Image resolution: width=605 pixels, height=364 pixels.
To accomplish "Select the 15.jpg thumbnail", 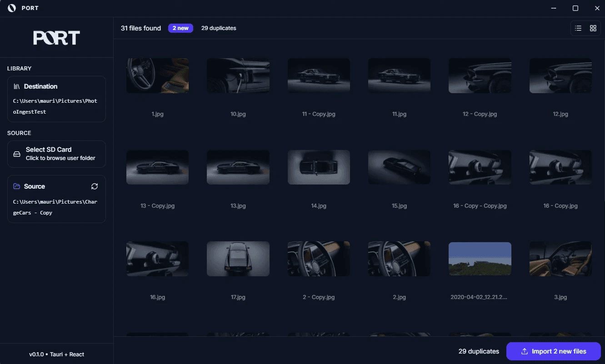I will pyautogui.click(x=399, y=167).
